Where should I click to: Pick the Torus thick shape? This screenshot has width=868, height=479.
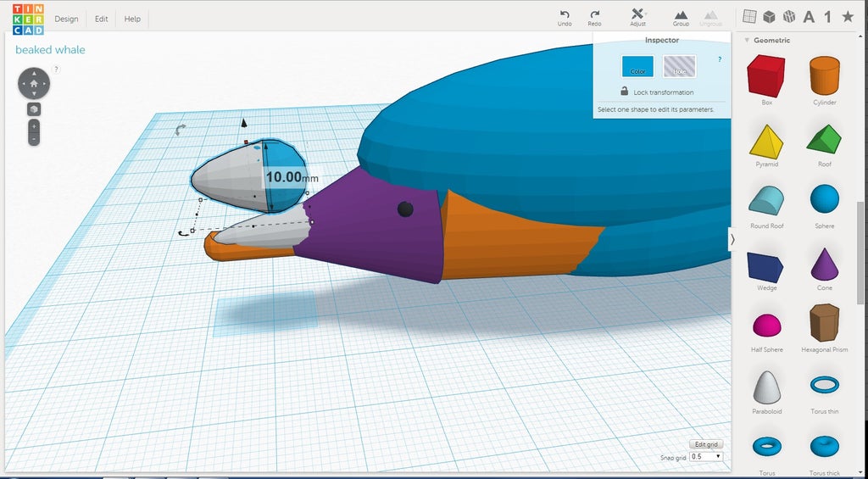pyautogui.click(x=825, y=445)
